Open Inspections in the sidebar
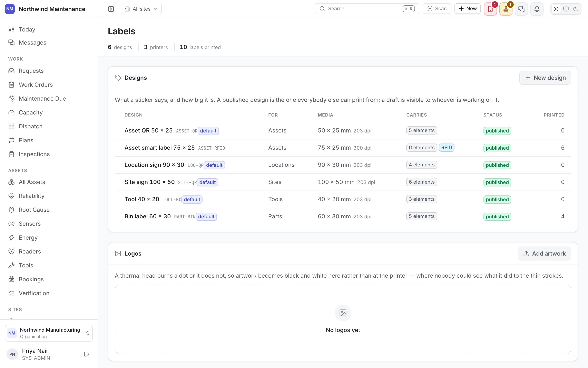The width and height of the screenshot is (588, 368). 49,154
